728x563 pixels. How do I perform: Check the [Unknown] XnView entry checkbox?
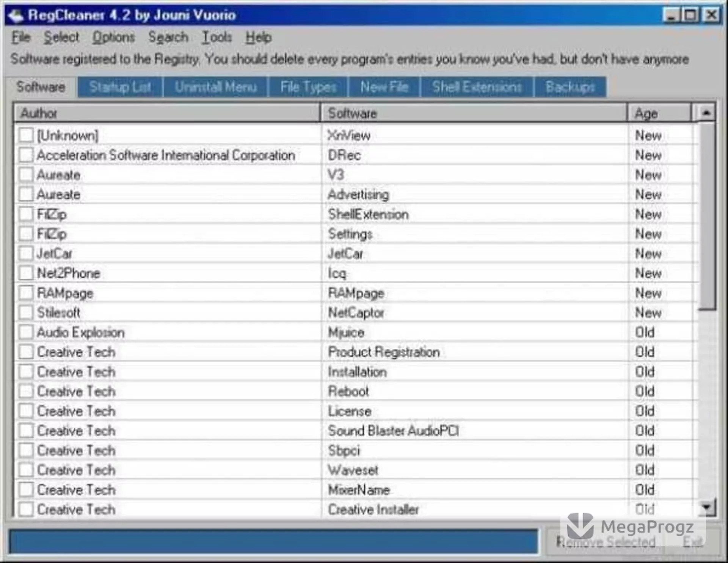pyautogui.click(x=26, y=135)
